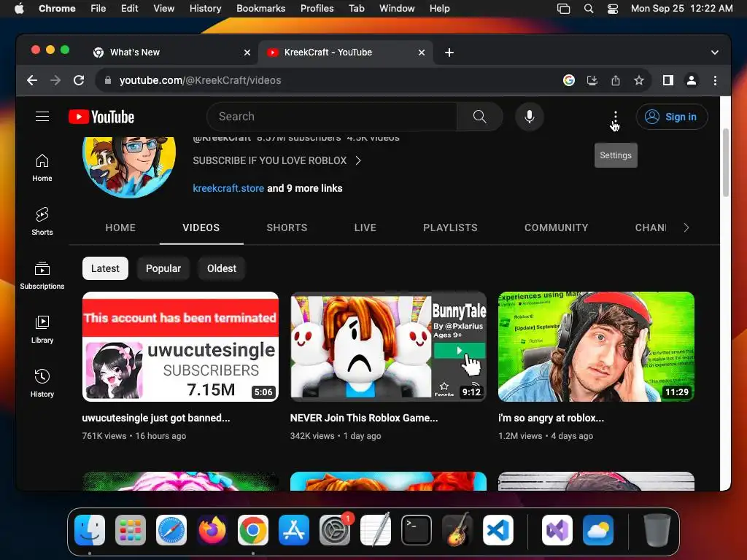Open the Bookmarks menu in menu bar

tap(260, 9)
